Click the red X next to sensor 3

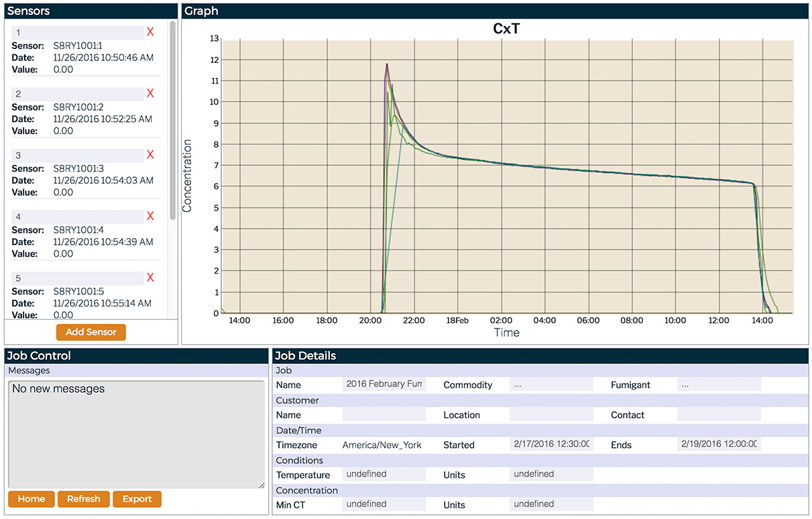150,155
